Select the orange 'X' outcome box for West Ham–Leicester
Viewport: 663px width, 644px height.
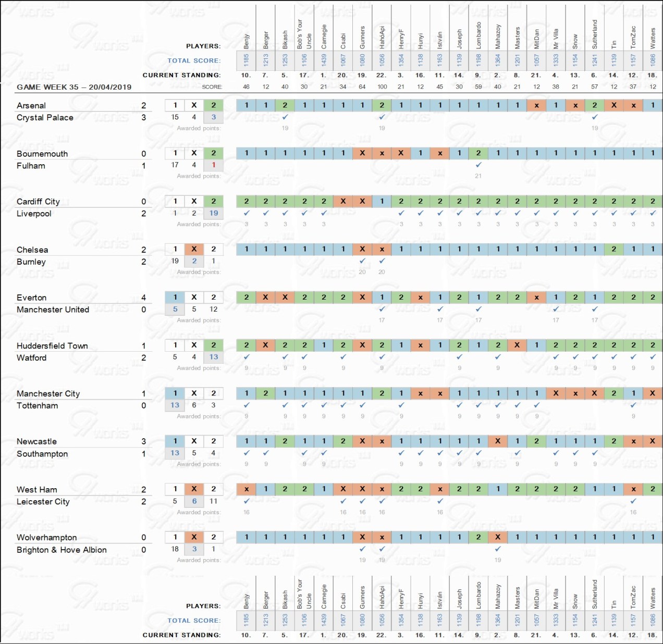(194, 489)
